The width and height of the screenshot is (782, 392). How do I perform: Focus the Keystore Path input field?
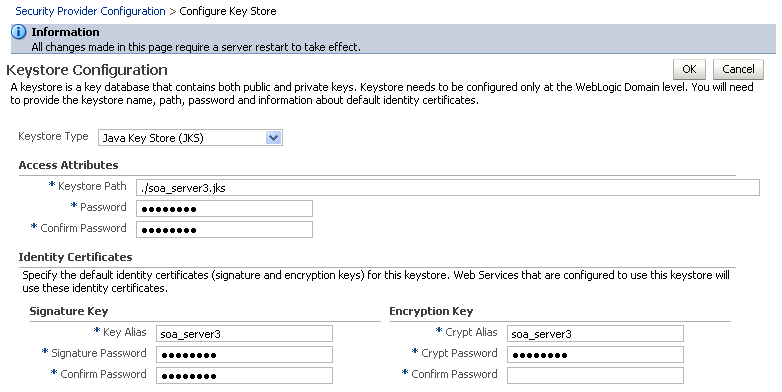(x=448, y=188)
